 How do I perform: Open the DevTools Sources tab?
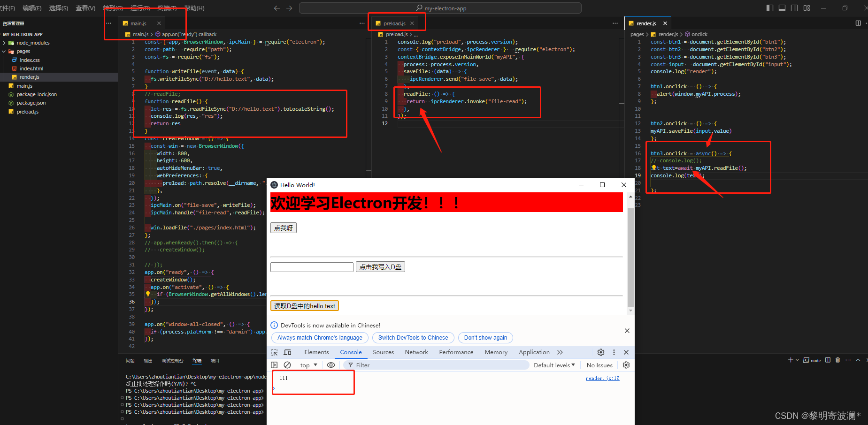(x=384, y=352)
